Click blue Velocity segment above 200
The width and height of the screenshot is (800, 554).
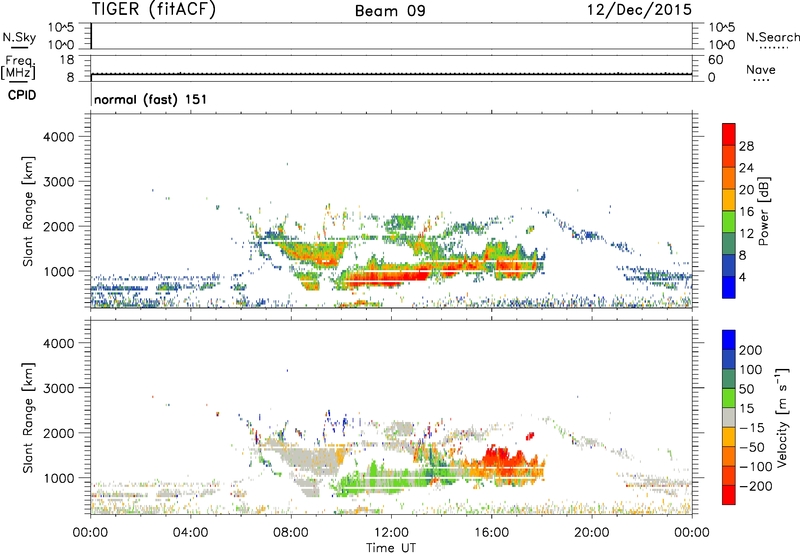[729, 340]
